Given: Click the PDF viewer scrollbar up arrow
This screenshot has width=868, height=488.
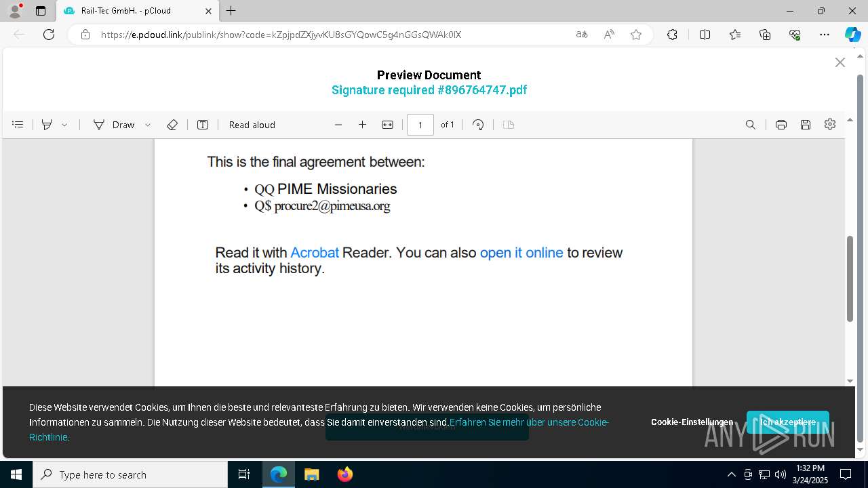Looking at the screenshot, I should point(850,120).
